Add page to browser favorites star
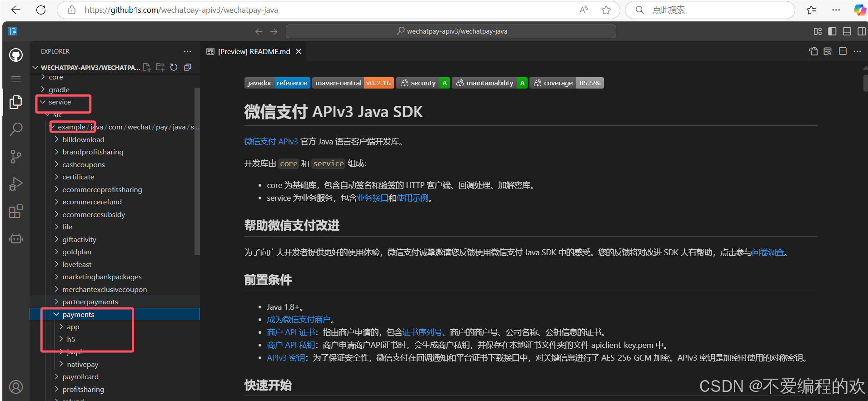Screen dimensions: 868x401 coord(606,10)
